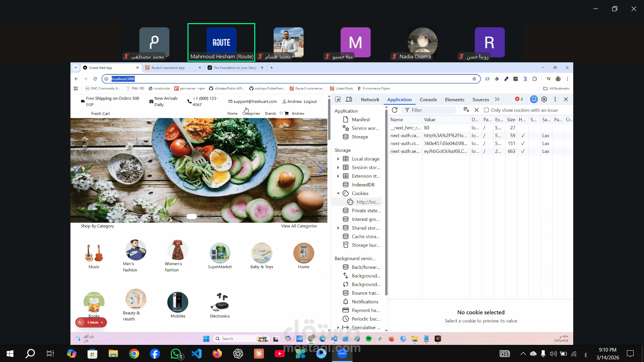Reload the page in the browser

(95, 79)
